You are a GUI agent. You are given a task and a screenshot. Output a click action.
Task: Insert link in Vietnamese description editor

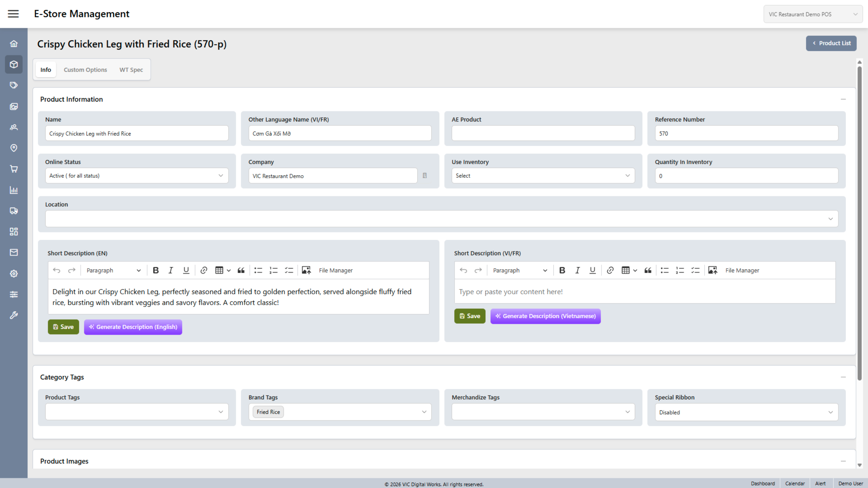[610, 270]
